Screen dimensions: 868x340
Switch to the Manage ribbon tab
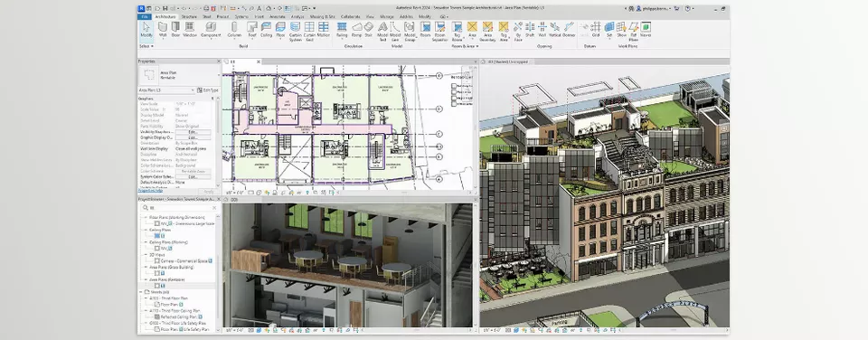(387, 16)
